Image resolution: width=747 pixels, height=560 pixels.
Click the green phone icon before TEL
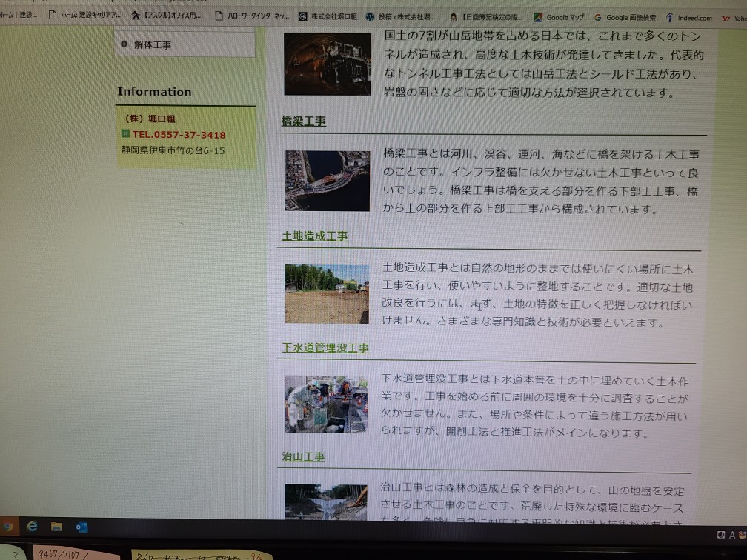[125, 133]
